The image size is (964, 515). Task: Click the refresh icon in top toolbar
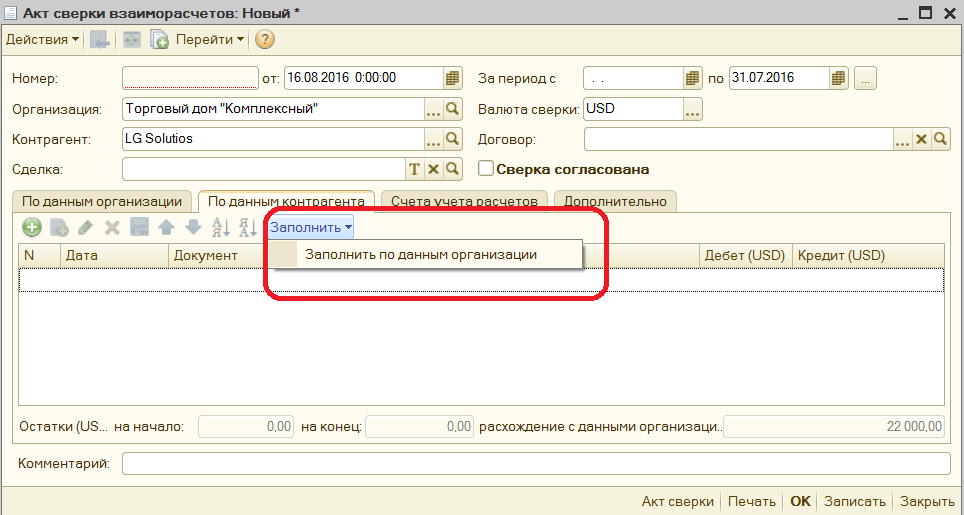tap(132, 40)
